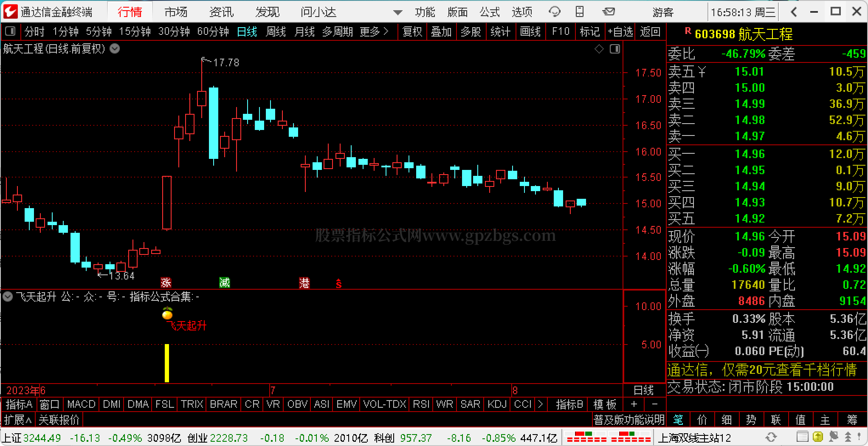Click the 游客 user label
This screenshot has width=868, height=446.
click(663, 12)
